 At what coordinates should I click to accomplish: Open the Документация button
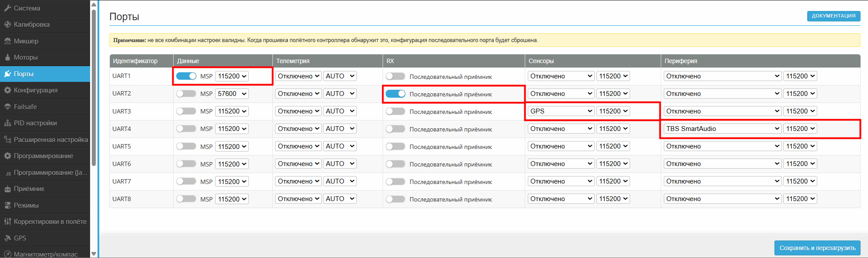coord(833,16)
